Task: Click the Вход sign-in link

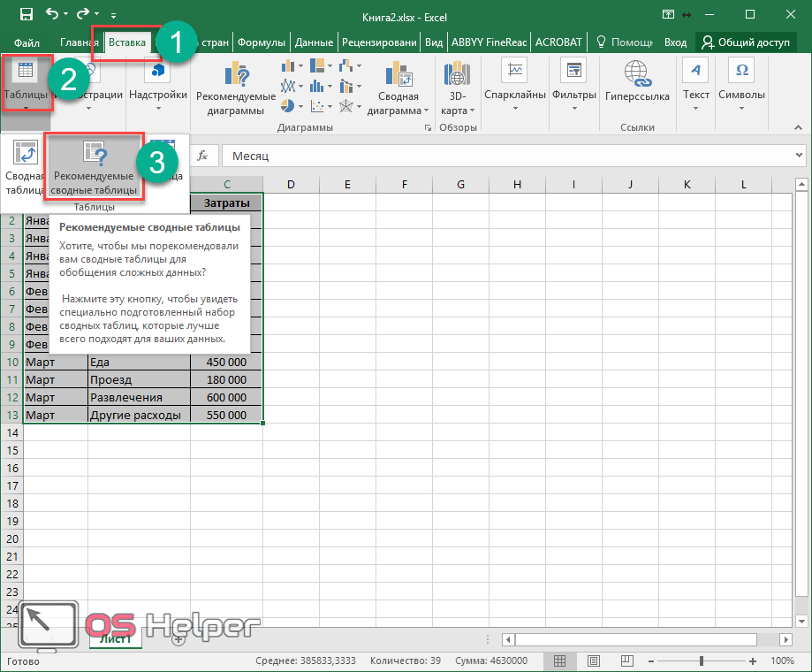Action: [x=675, y=42]
